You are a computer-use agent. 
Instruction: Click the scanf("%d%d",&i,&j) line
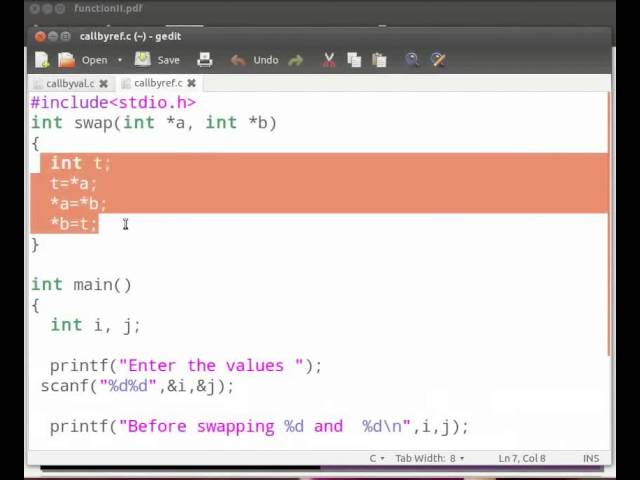(x=138, y=386)
